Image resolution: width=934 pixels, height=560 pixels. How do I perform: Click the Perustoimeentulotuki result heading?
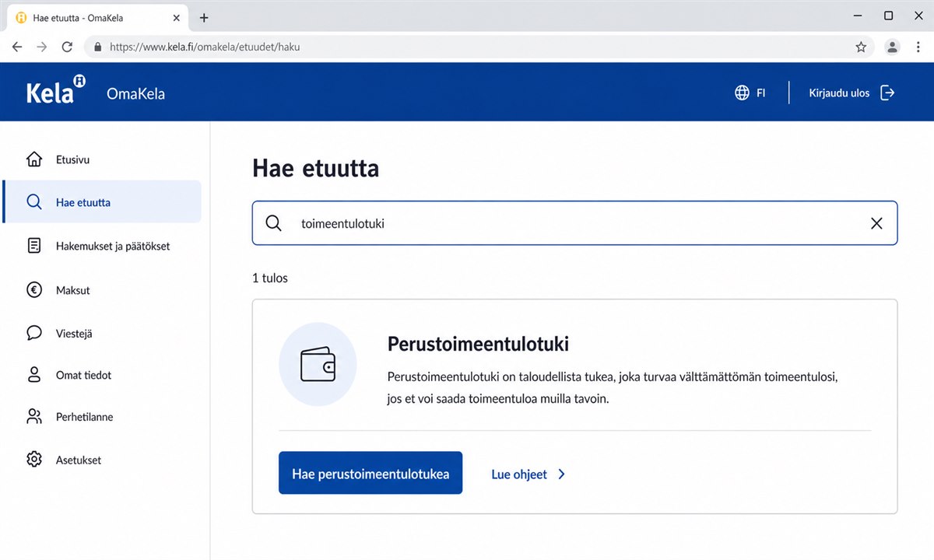478,344
